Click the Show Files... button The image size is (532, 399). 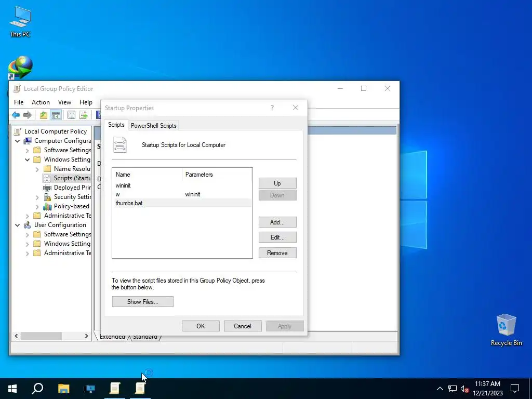(142, 302)
